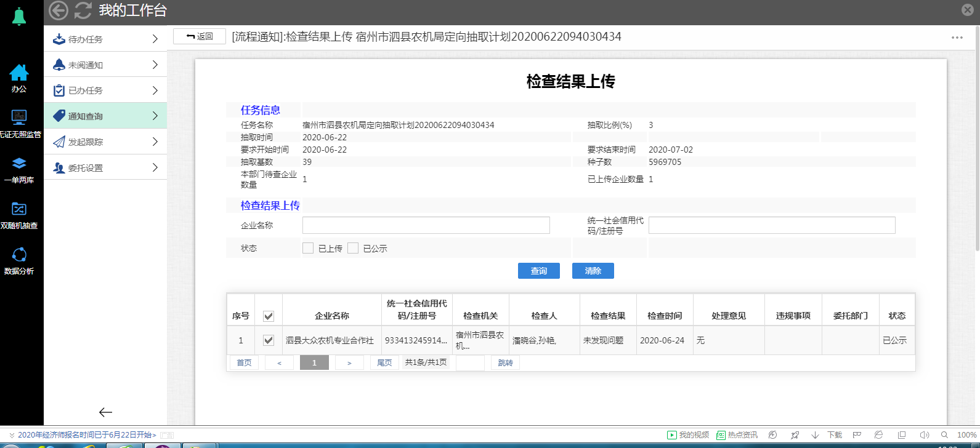This screenshot has height=448, width=980.
Task: Collapse sidebar with the left arrow
Action: 105,412
